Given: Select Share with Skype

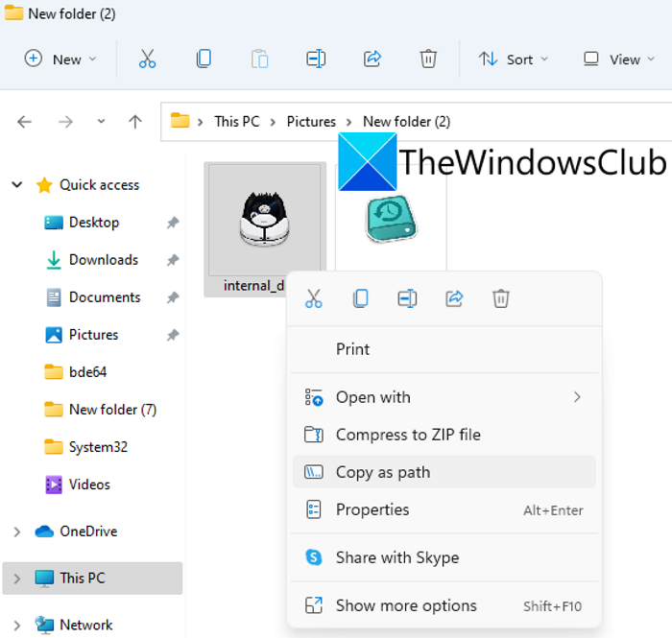Looking at the screenshot, I should [444, 558].
